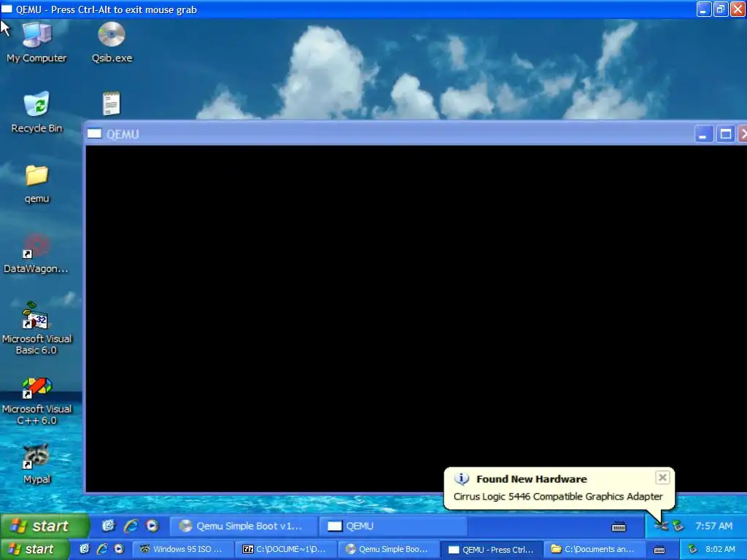This screenshot has width=747, height=560.
Task: Launch Qsib.exe from the desktop
Action: click(112, 42)
